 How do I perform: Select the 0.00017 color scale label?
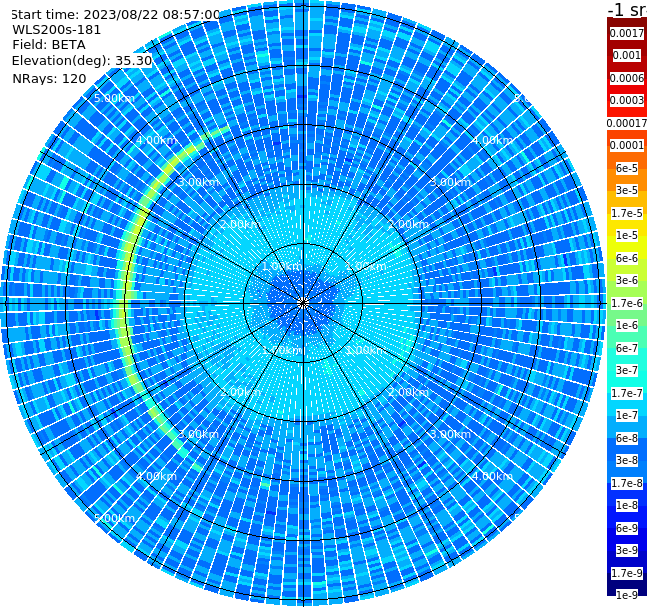[627, 123]
